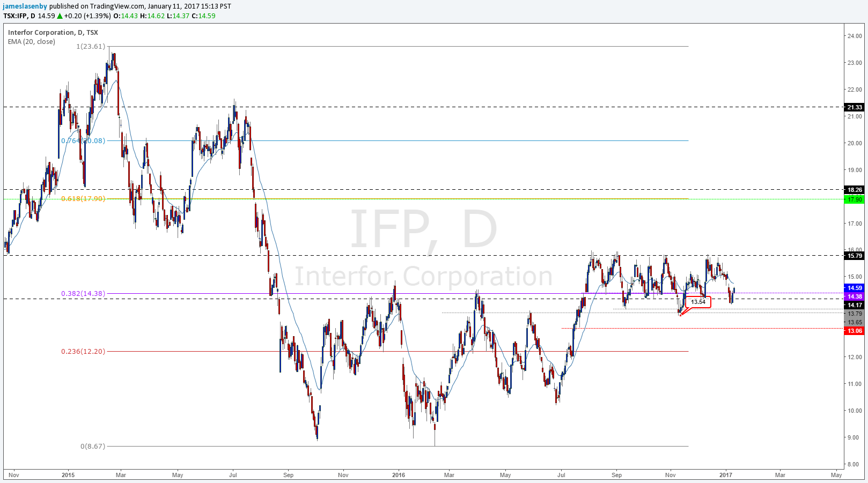
Task: Click the 0.236(12.20) Fibonacci level label
Action: pyautogui.click(x=83, y=352)
